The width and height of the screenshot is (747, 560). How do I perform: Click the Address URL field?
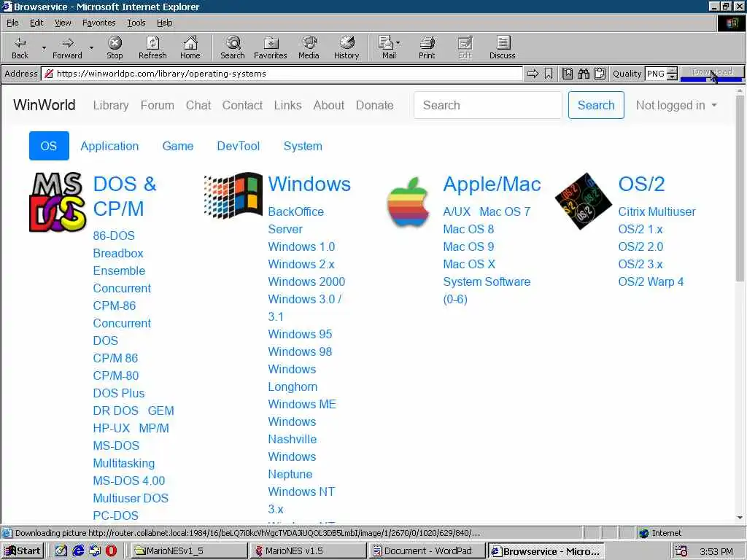click(x=283, y=74)
